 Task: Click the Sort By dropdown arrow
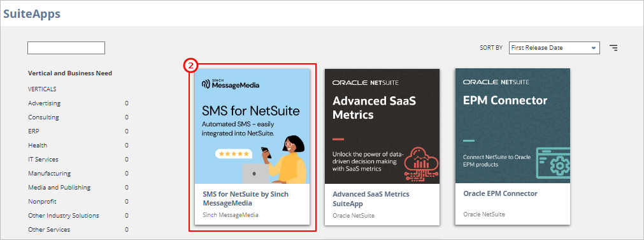pyautogui.click(x=593, y=48)
